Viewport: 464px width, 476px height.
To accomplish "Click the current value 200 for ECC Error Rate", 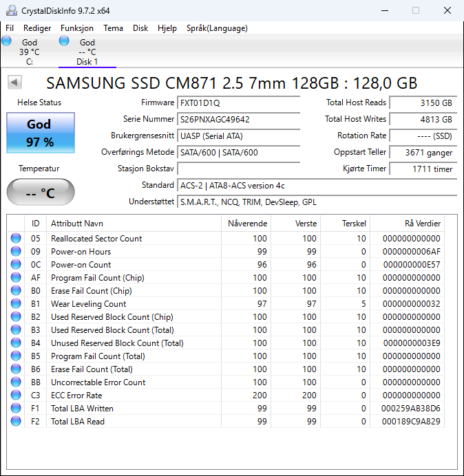I will point(260,396).
